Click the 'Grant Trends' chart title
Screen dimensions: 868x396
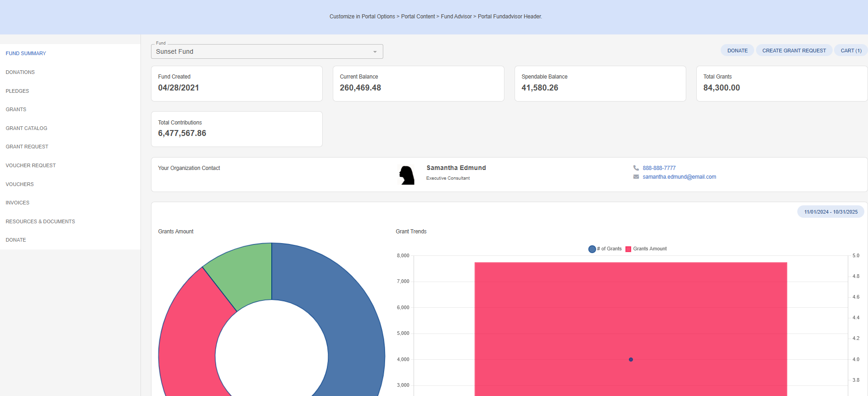click(411, 232)
